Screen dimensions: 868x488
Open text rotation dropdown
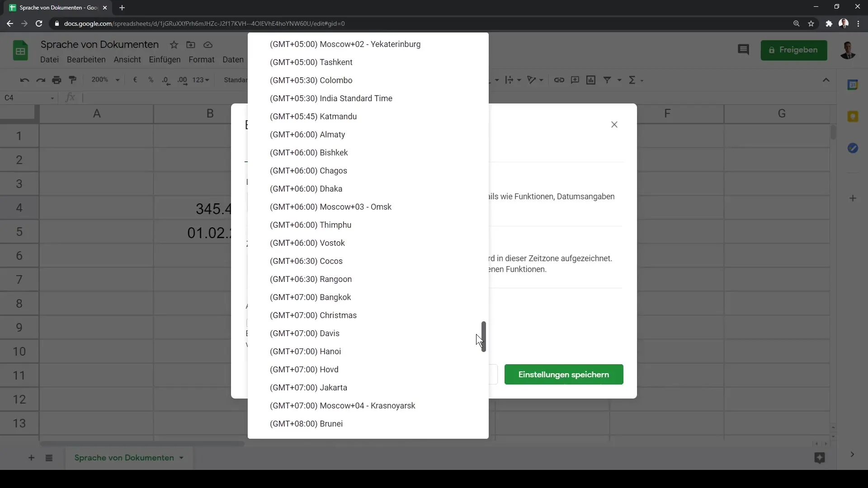pos(535,80)
